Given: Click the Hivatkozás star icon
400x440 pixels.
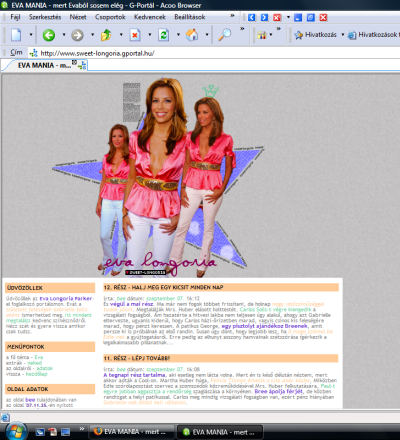Looking at the screenshot, I should 298,35.
